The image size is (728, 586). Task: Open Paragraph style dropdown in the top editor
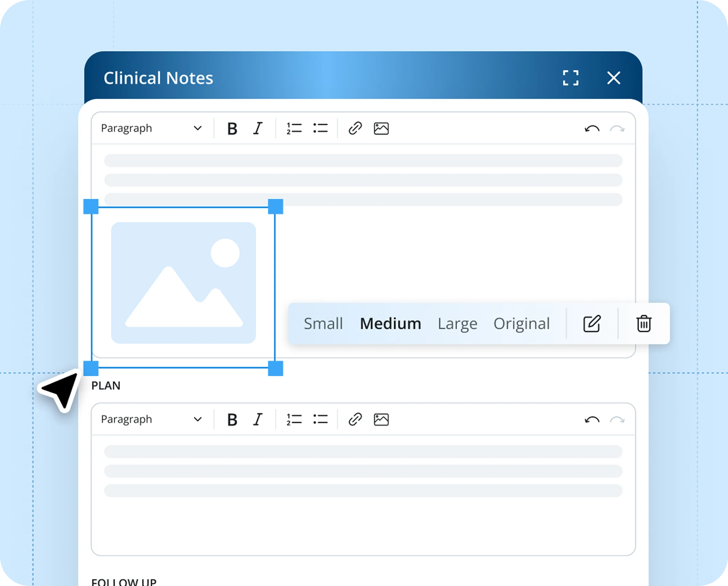click(x=151, y=128)
